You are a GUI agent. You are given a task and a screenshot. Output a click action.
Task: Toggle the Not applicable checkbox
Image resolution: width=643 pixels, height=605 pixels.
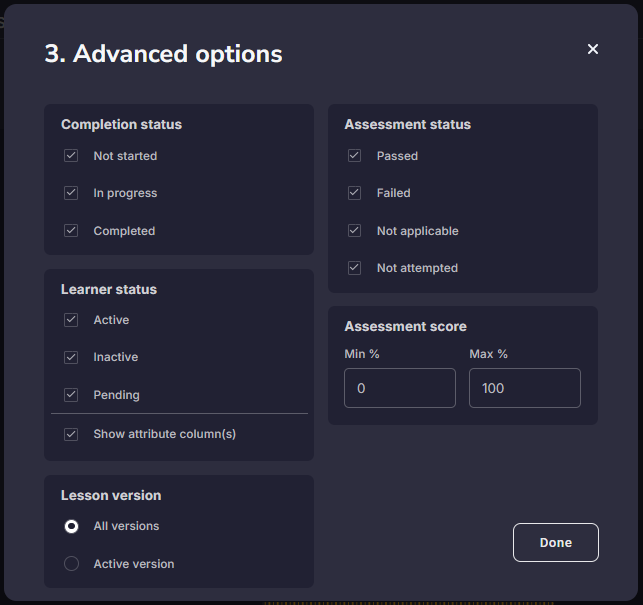(x=354, y=231)
